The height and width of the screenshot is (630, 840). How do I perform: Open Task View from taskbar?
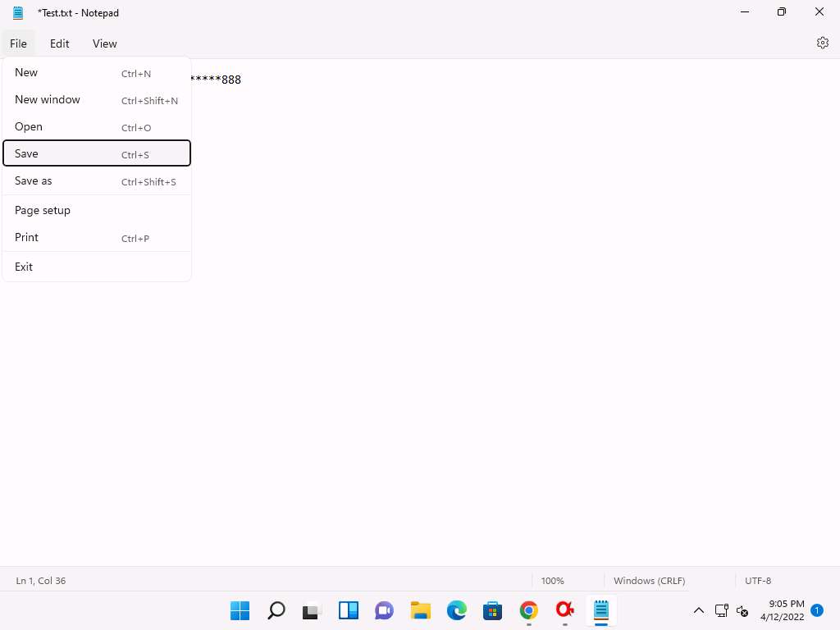point(312,610)
